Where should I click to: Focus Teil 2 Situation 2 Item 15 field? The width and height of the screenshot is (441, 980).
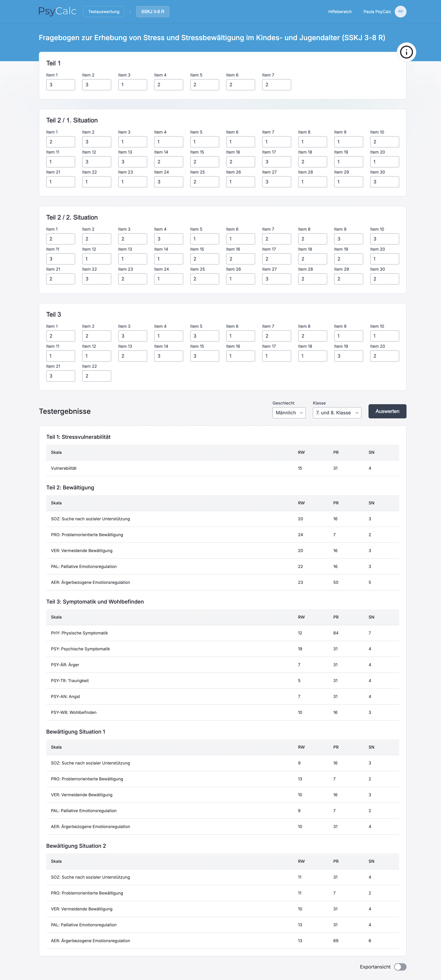[x=205, y=259]
